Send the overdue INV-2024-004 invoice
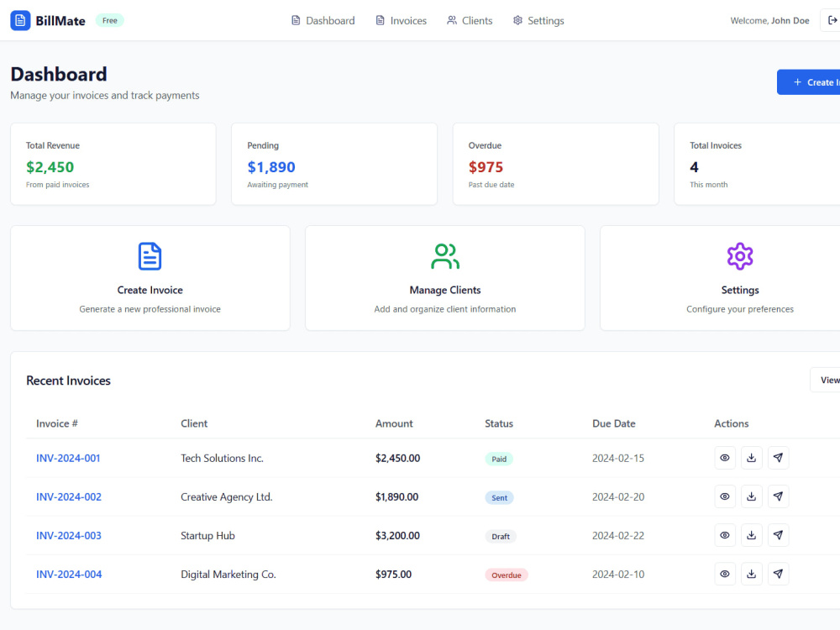The image size is (840, 630). 779,574
